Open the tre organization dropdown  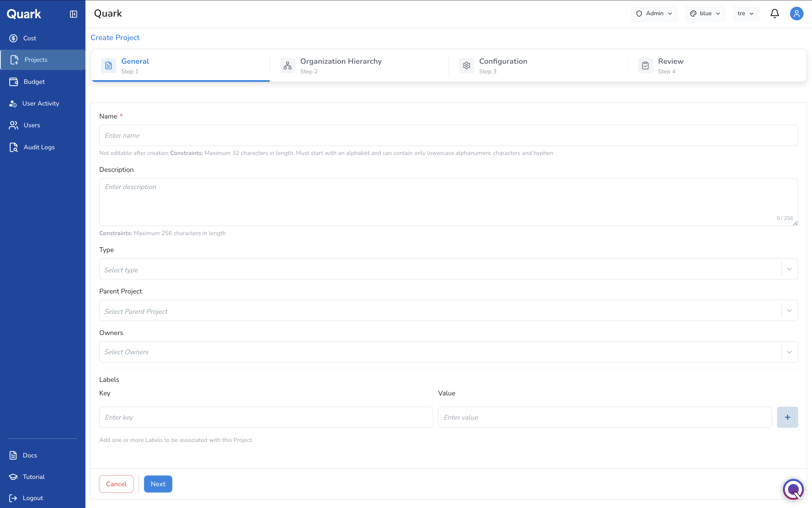click(746, 14)
